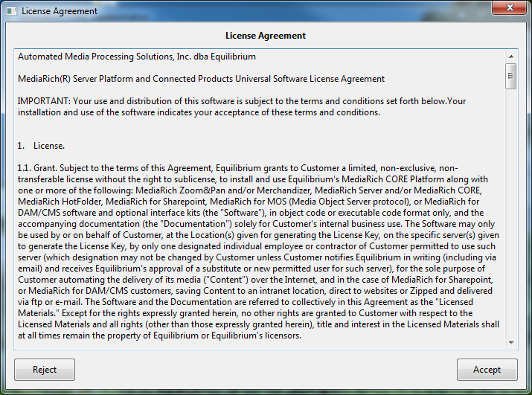Accept the license agreement
Viewport: 532px width, 395px height.
[x=487, y=370]
